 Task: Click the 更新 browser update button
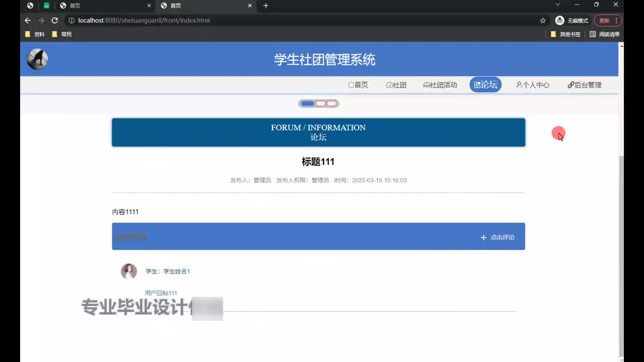[604, 20]
